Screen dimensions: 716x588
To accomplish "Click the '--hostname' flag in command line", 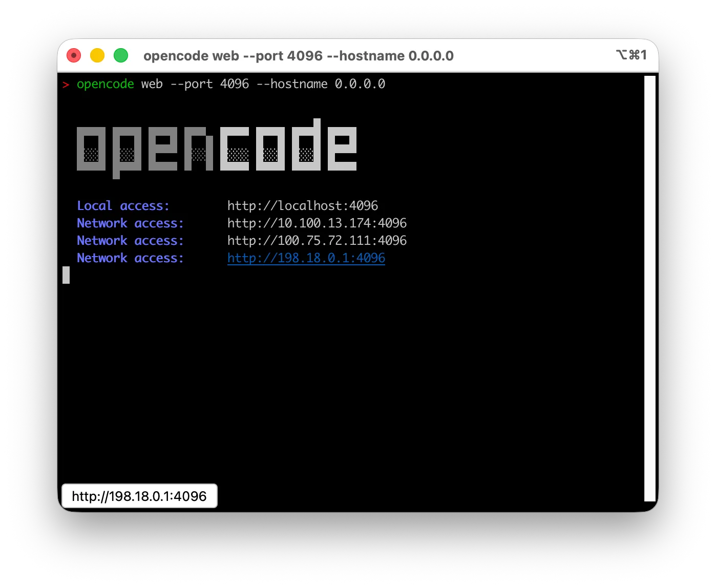I will pyautogui.click(x=291, y=84).
